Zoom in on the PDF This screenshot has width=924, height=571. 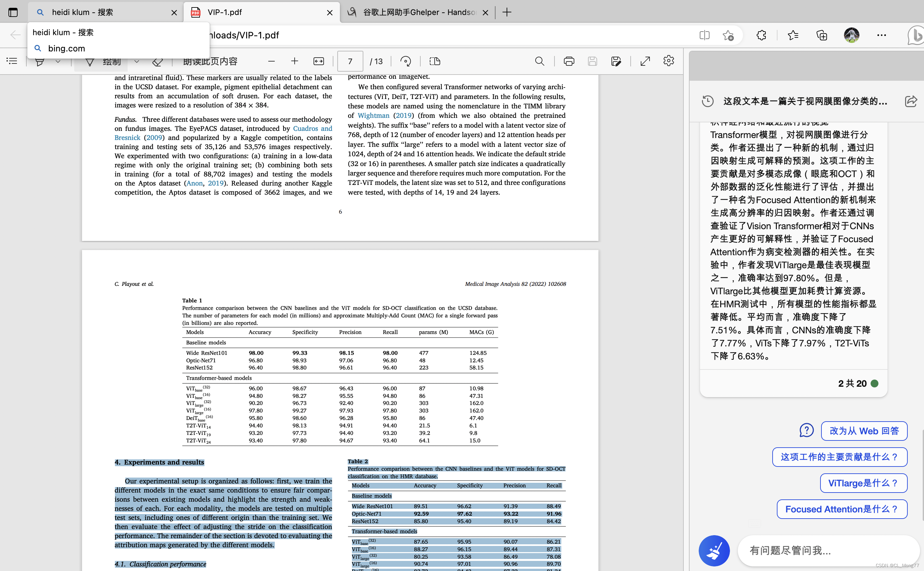[295, 61]
